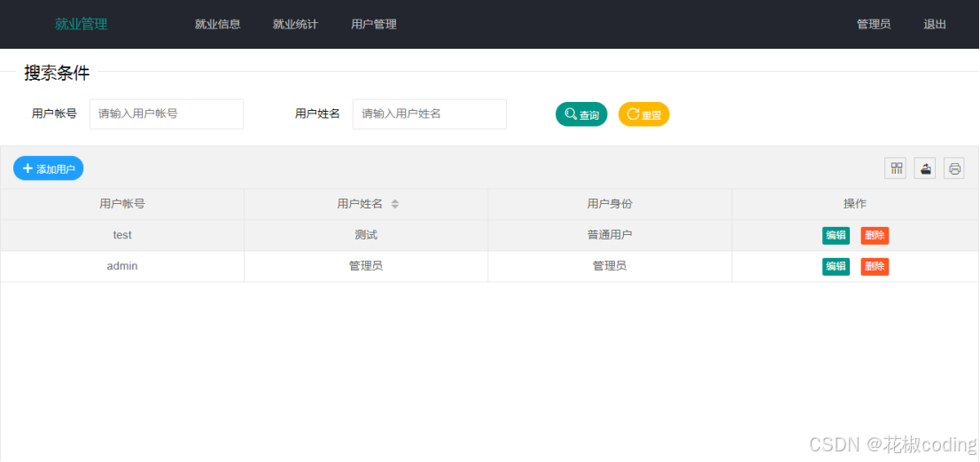Edit the test user row
The height and width of the screenshot is (462, 980).
pos(836,236)
